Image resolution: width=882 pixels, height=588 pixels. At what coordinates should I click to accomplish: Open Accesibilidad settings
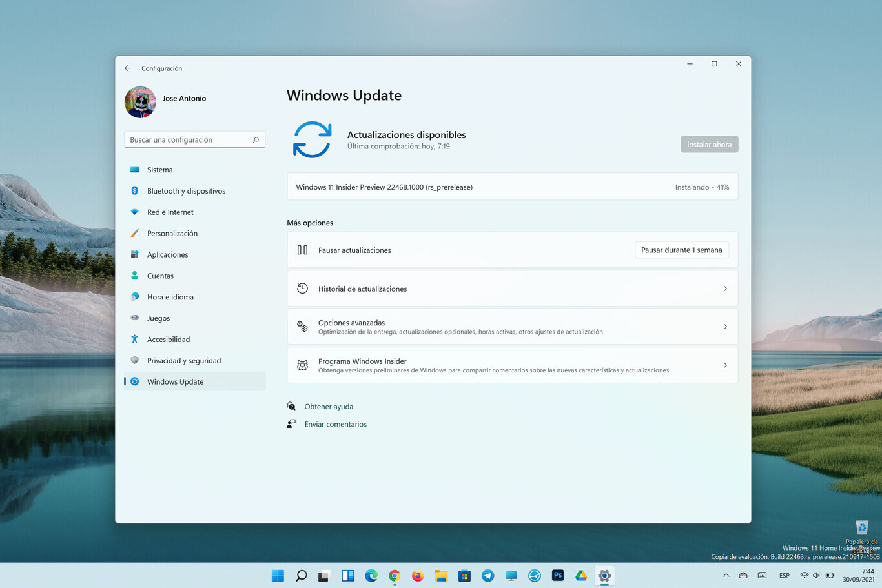pos(194,340)
